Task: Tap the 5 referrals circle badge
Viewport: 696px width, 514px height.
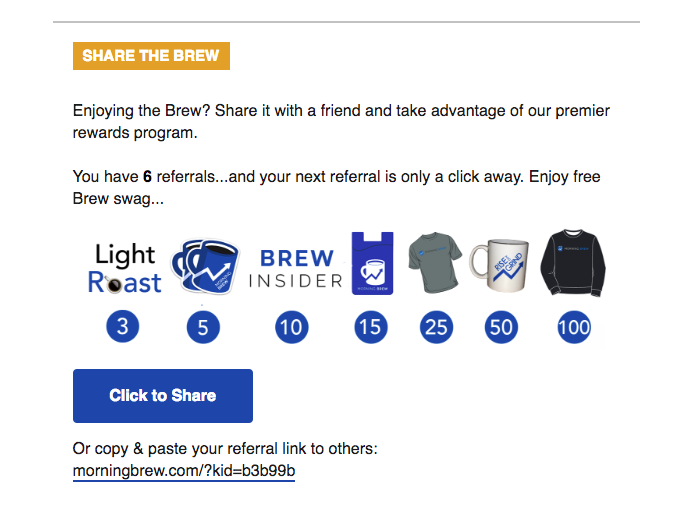Action: pos(203,328)
